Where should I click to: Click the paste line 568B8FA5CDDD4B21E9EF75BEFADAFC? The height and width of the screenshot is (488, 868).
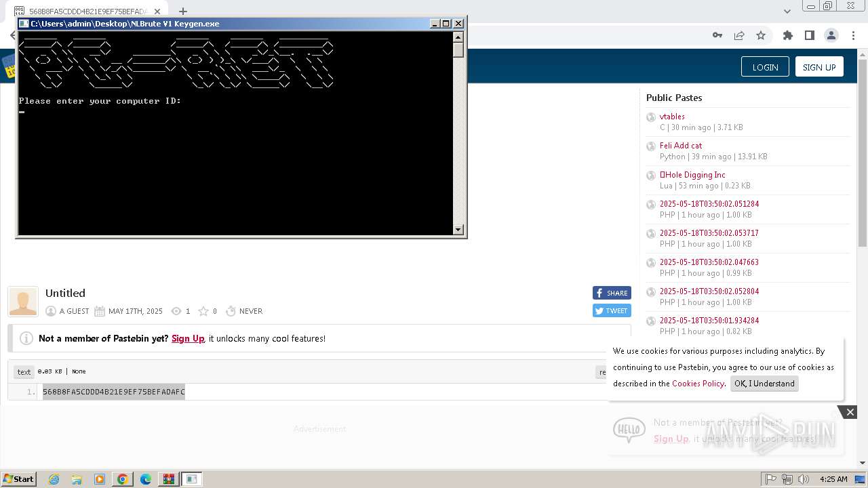tap(114, 392)
